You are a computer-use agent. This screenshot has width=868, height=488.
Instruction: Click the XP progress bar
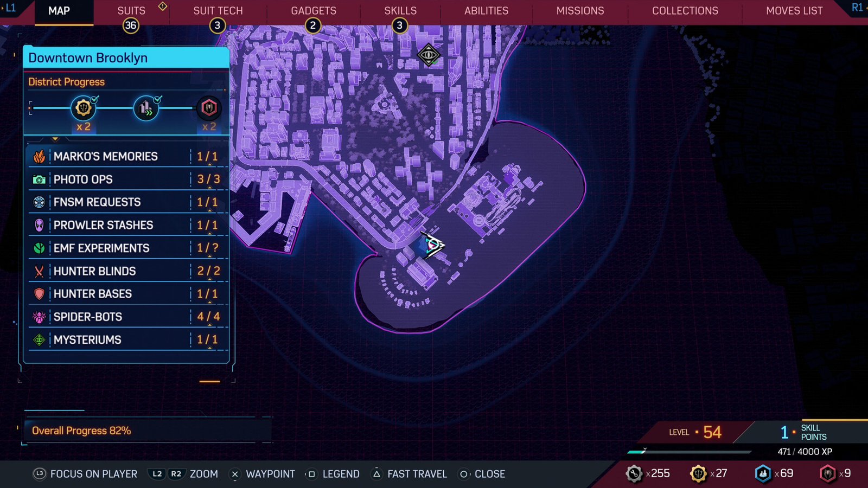(689, 451)
